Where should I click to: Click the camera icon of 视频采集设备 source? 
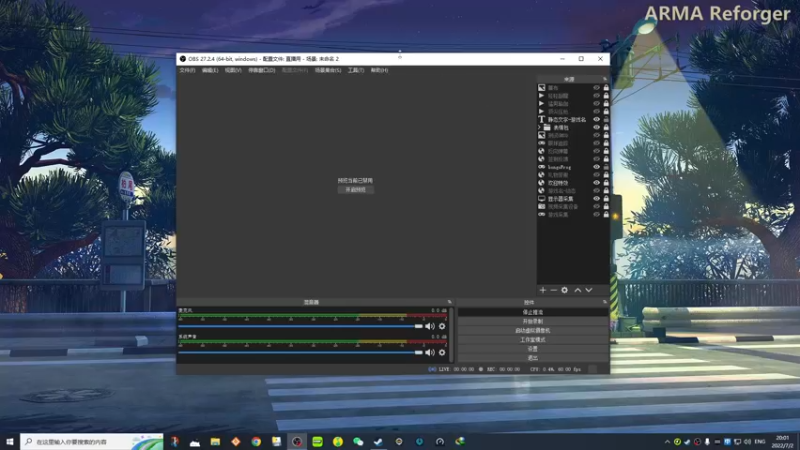(x=541, y=207)
